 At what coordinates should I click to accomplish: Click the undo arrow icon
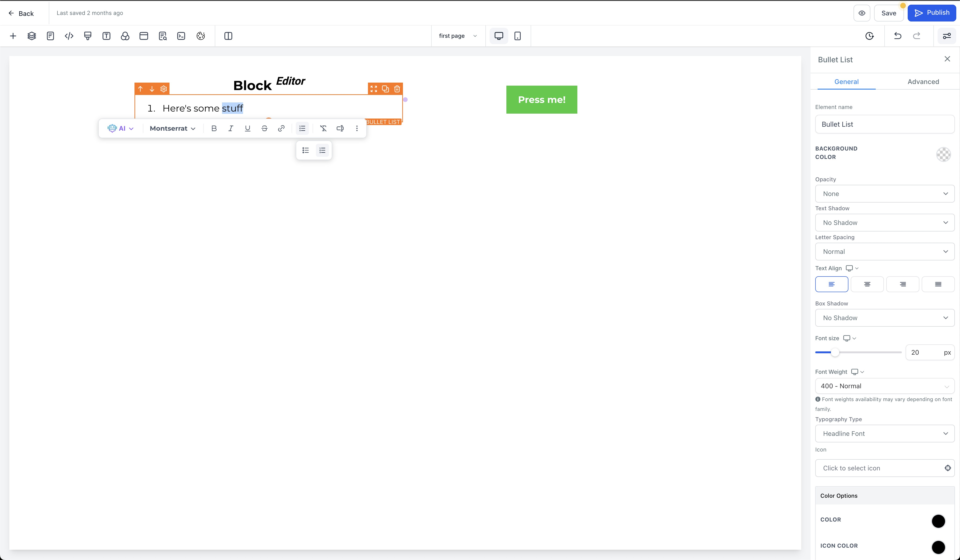(897, 36)
